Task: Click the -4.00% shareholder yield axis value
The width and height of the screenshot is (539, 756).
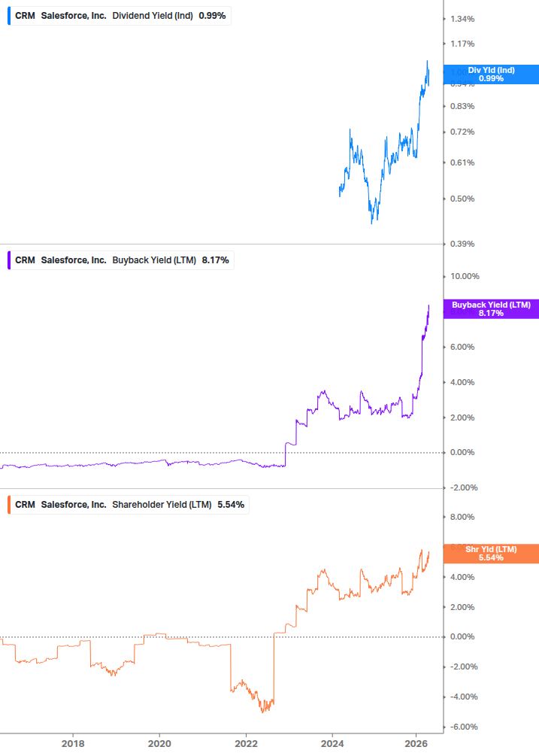Action: coord(464,697)
